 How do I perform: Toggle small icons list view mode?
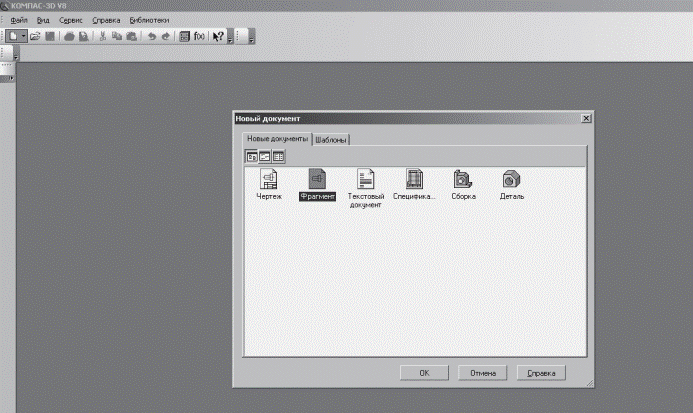pyautogui.click(x=265, y=157)
